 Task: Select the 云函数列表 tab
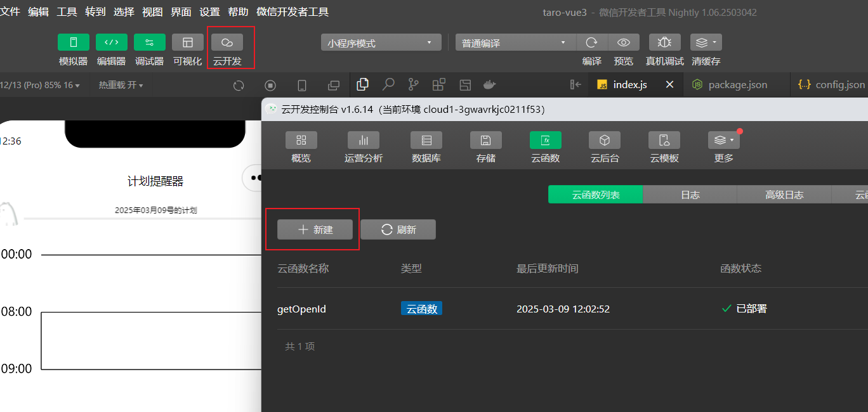click(x=596, y=195)
